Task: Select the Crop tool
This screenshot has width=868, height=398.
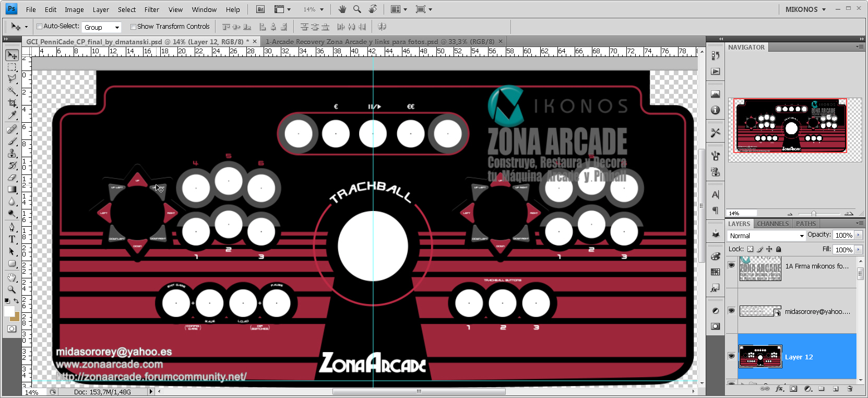Action: [12, 103]
